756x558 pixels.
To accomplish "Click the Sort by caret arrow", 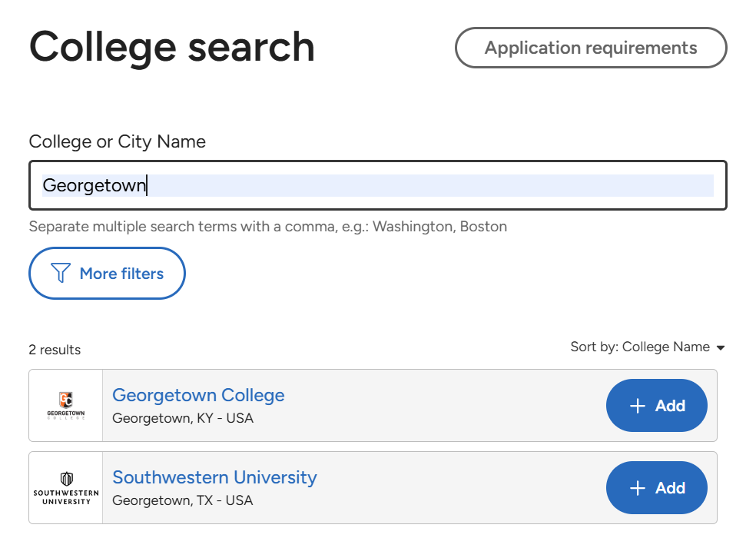I will coord(721,347).
